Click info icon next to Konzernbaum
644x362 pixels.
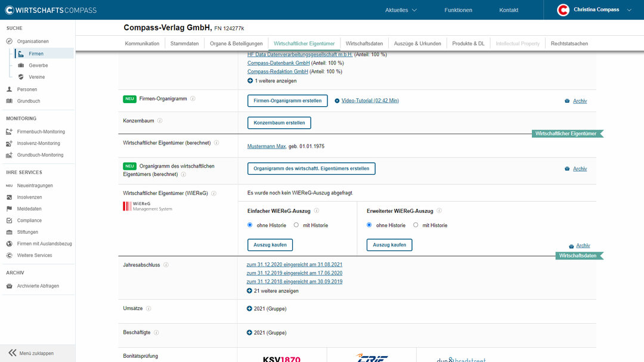pos(160,121)
